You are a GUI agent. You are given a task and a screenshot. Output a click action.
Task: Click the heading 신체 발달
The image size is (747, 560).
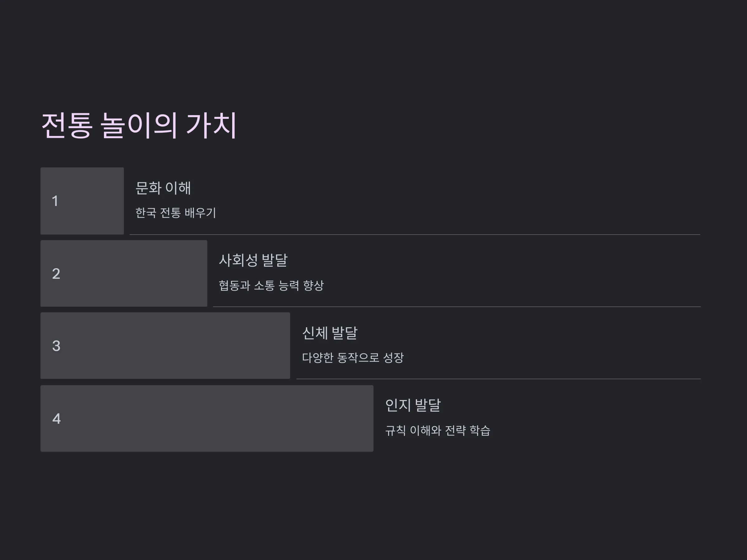pos(330,333)
